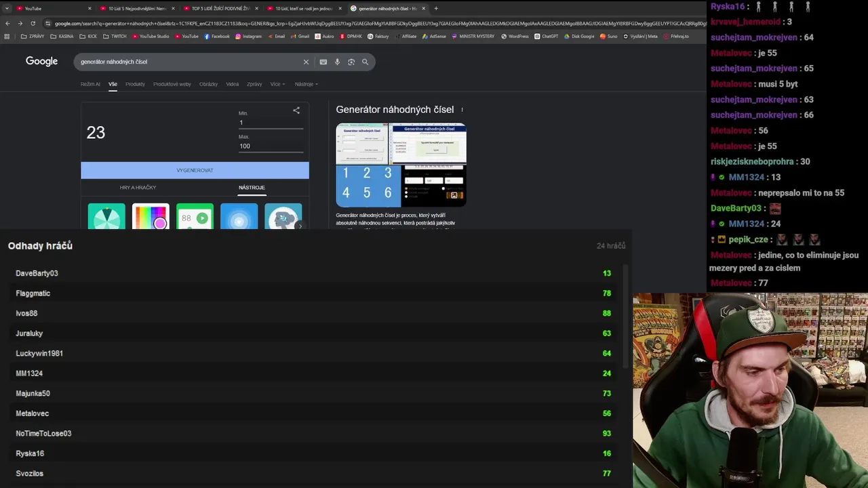This screenshot has width=868, height=488.
Task: Open the Email bookmark
Action: coord(277,37)
